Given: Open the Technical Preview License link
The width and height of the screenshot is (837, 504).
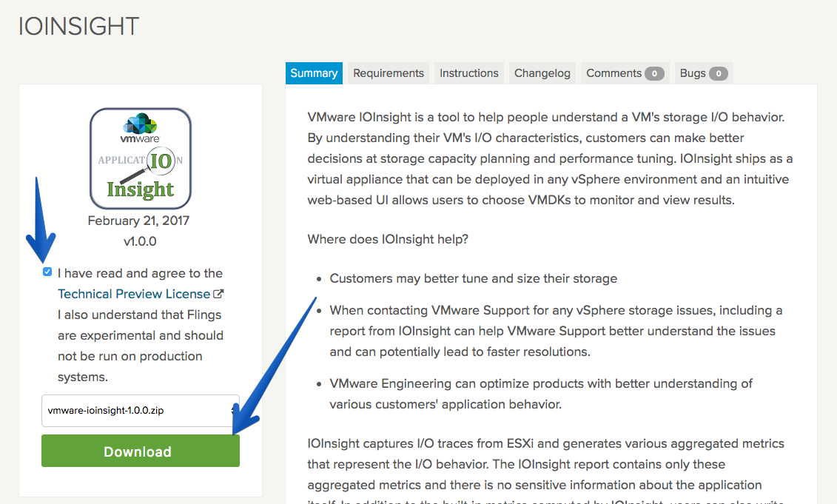Looking at the screenshot, I should (x=134, y=294).
